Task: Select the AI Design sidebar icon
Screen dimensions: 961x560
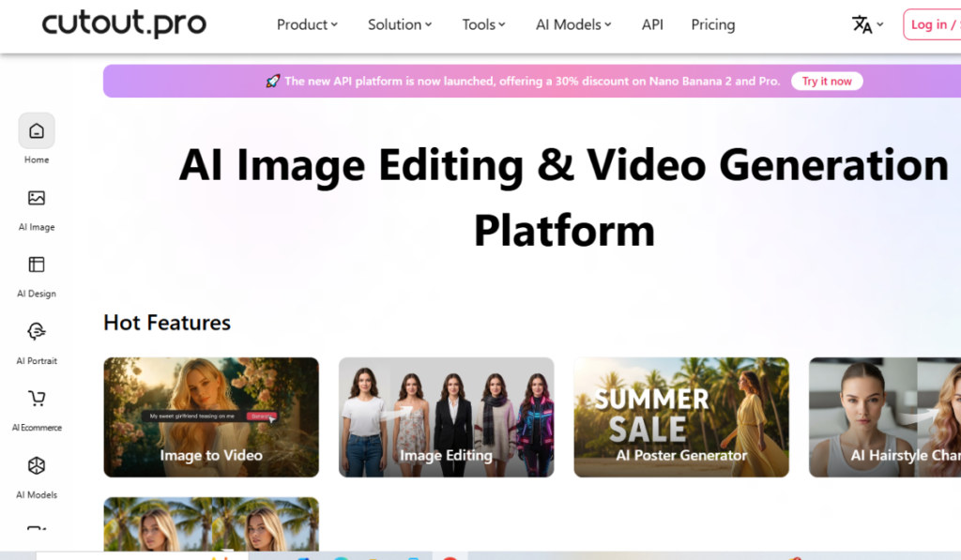Action: 37,265
